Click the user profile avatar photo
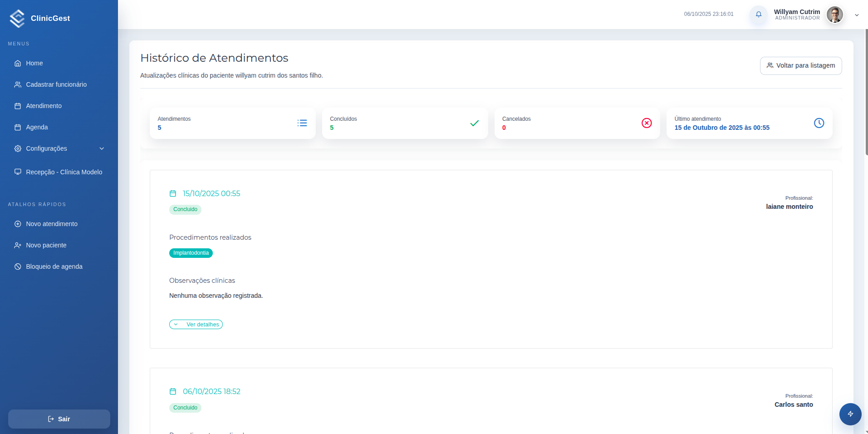The height and width of the screenshot is (434, 868). coord(834,15)
